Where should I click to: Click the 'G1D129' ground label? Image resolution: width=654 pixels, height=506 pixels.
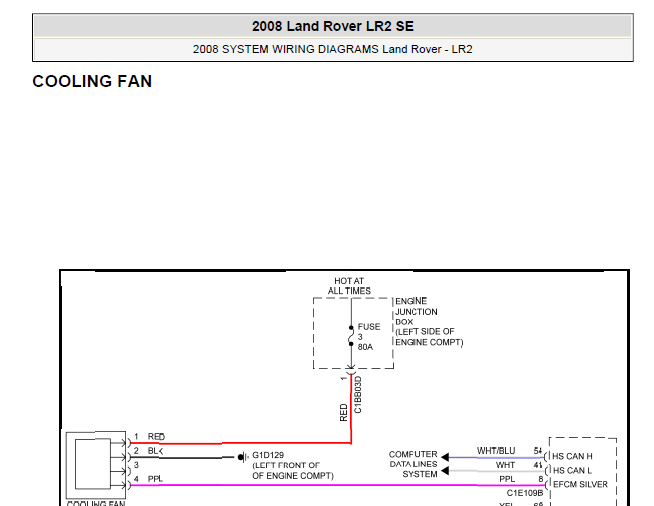click(x=268, y=455)
